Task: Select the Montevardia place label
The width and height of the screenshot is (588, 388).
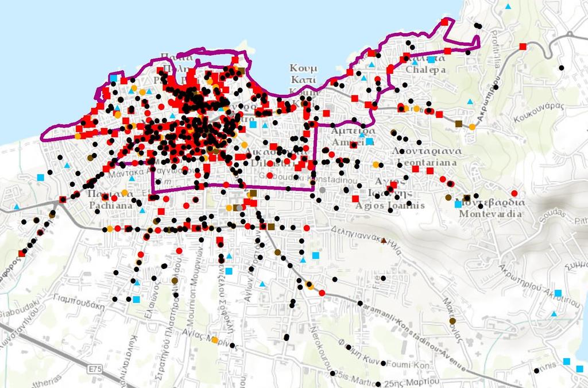Action: [x=490, y=214]
